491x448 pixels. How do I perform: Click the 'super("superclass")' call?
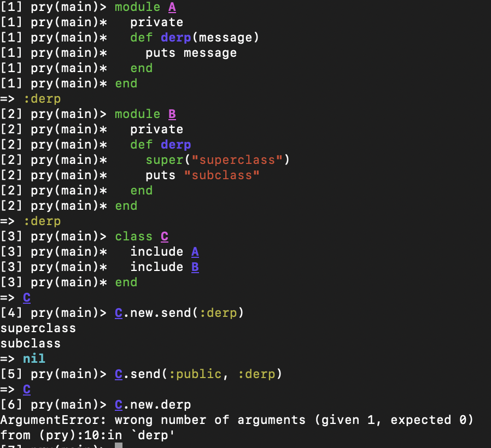pyautogui.click(x=218, y=160)
